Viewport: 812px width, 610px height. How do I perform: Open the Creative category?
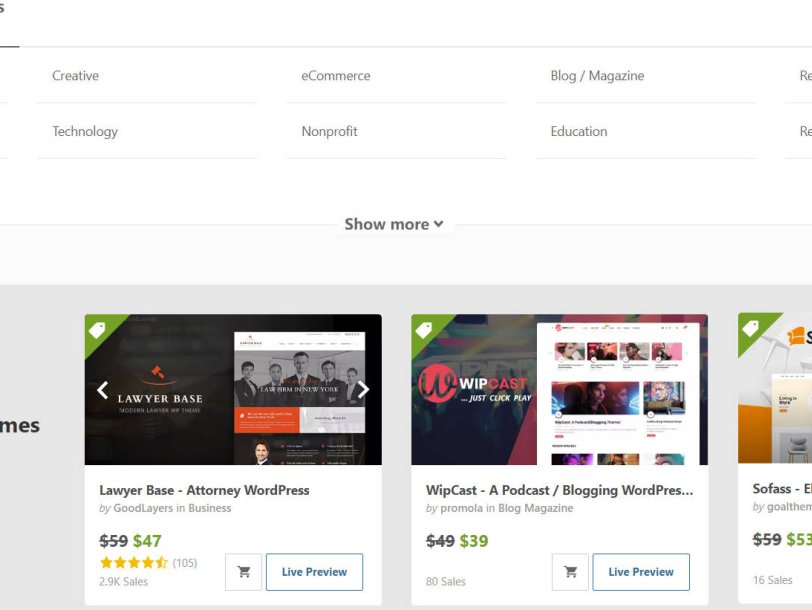(x=76, y=76)
